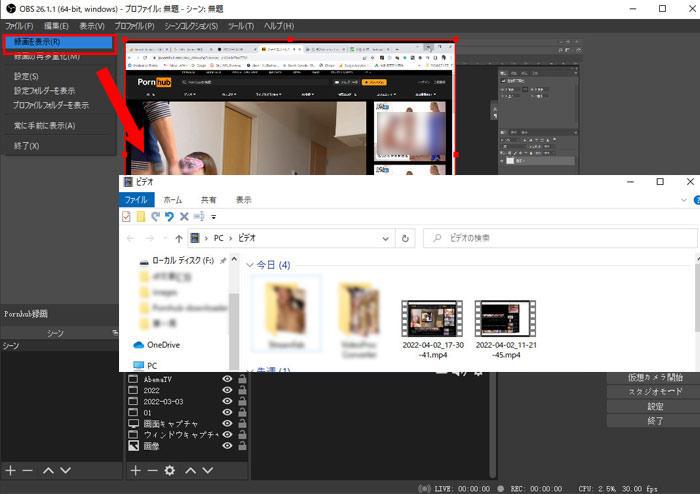This screenshot has width=700, height=494.
Task: Open the OBS 表示(V) menu
Action: [x=92, y=26]
